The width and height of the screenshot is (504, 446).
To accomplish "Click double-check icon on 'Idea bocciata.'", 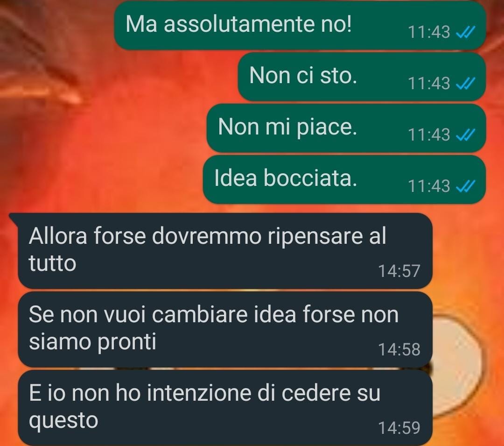I will [x=465, y=186].
